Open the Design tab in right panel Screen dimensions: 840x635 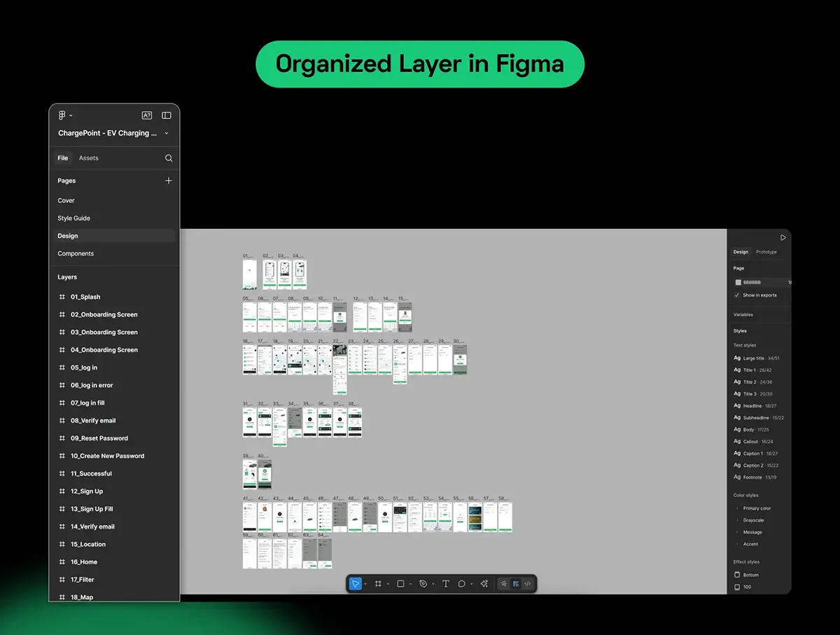741,252
